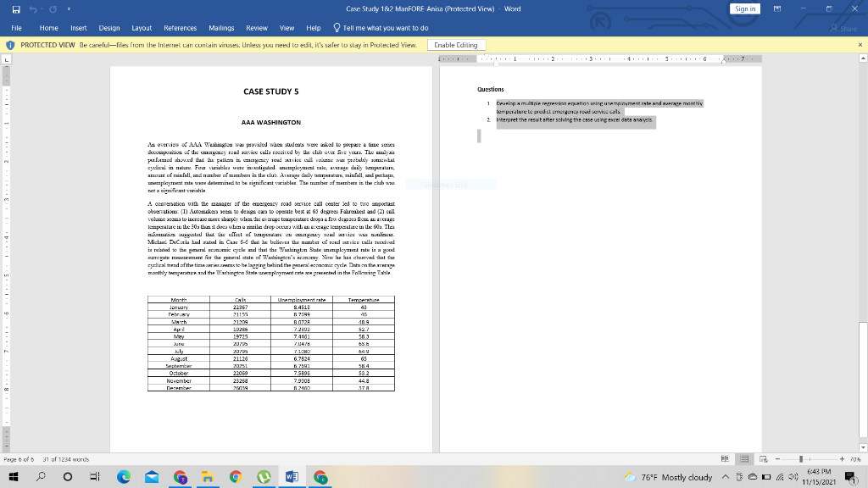
Task: Switch to Web Layout using status bar icon
Action: (x=762, y=457)
